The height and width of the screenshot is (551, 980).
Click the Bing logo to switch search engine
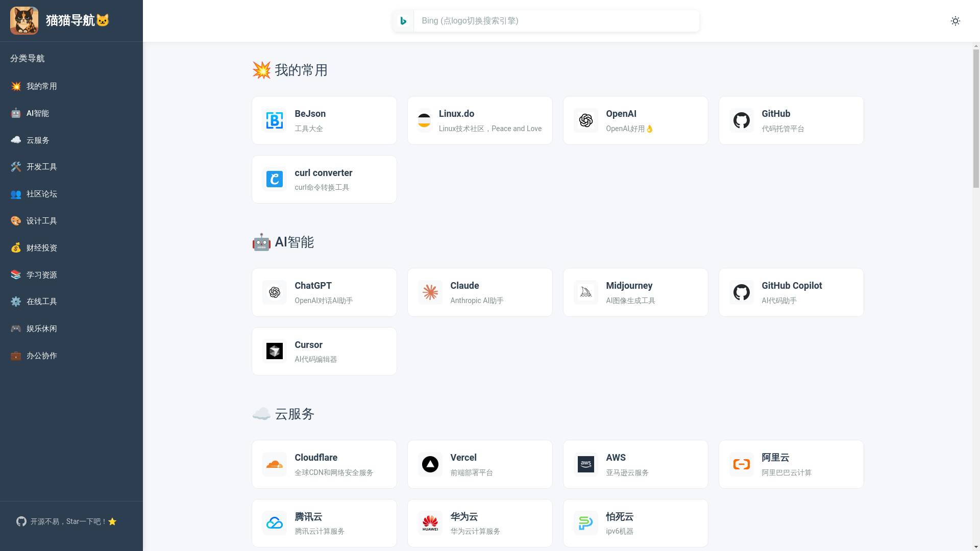pyautogui.click(x=403, y=21)
